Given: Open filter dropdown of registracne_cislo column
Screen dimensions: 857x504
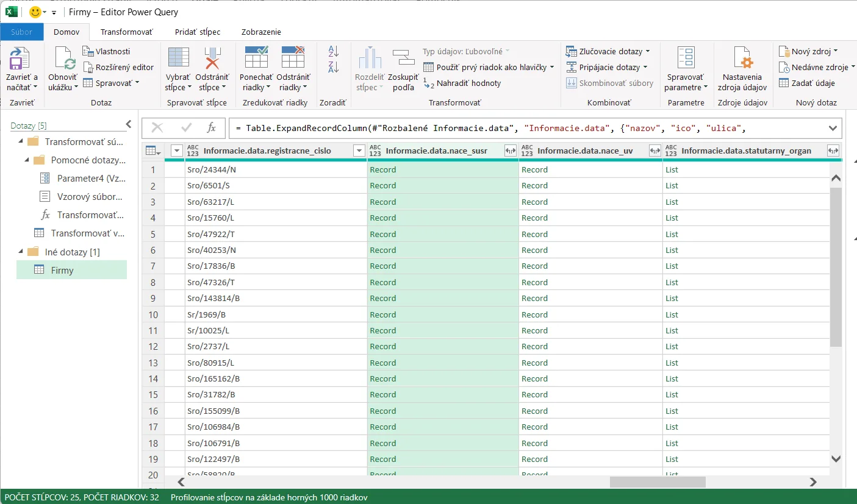Looking at the screenshot, I should pyautogui.click(x=359, y=151).
